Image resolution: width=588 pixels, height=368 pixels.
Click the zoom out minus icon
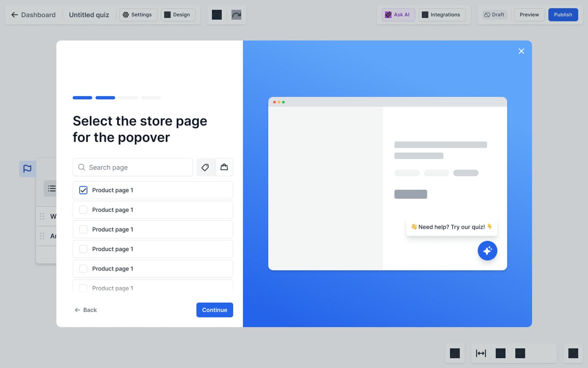(500, 353)
